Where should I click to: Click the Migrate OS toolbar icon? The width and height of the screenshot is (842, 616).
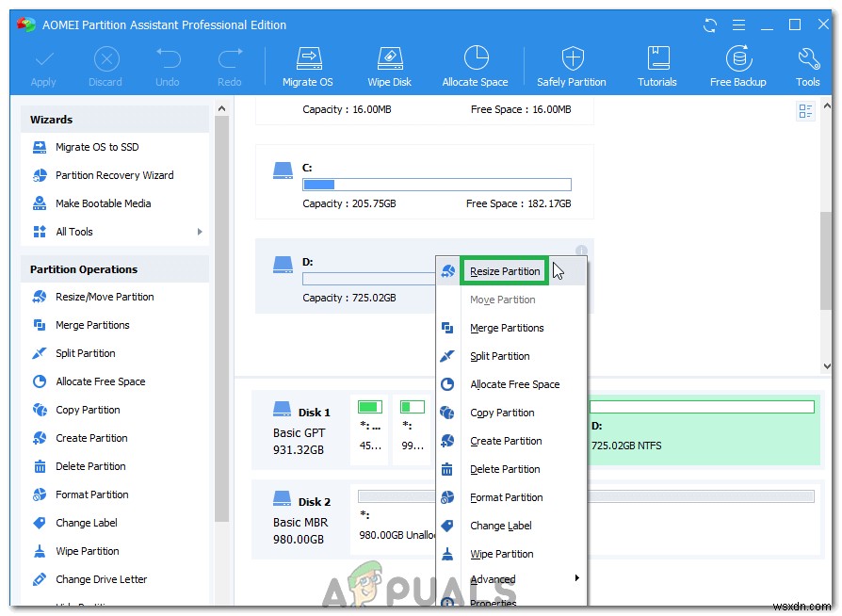click(x=308, y=67)
